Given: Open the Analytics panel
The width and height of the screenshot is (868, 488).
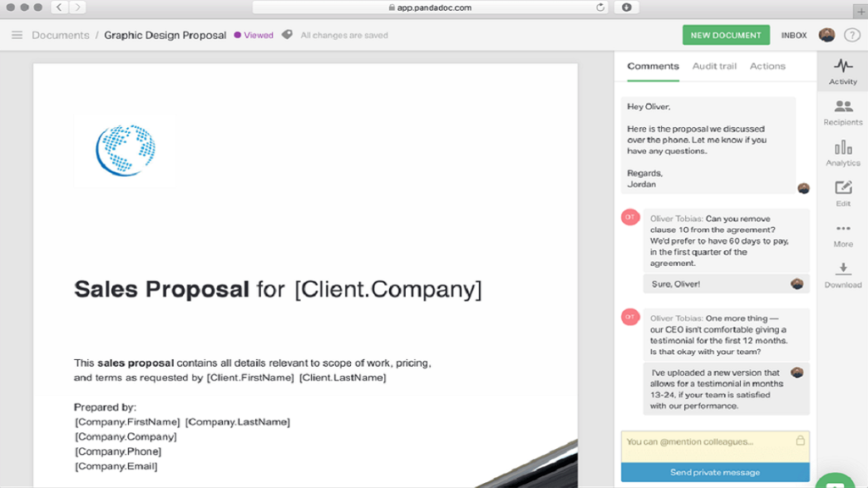Looking at the screenshot, I should pos(843,153).
